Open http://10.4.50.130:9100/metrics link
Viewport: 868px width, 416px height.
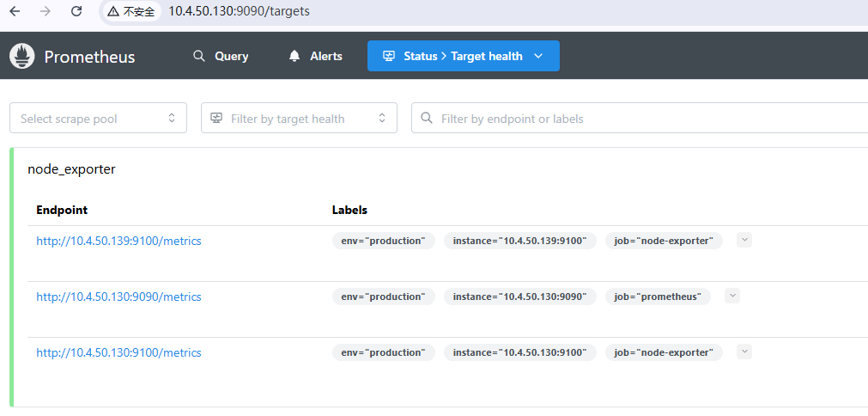tap(119, 353)
